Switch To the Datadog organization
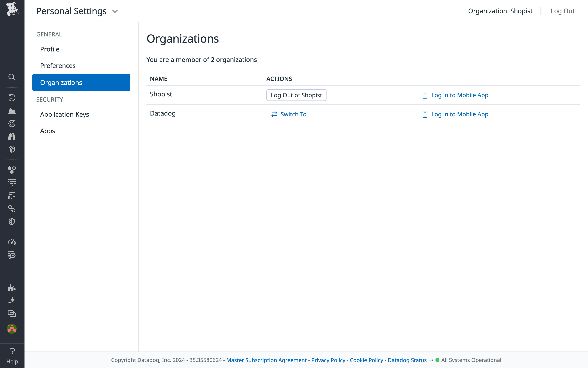The image size is (588, 368). pyautogui.click(x=293, y=114)
